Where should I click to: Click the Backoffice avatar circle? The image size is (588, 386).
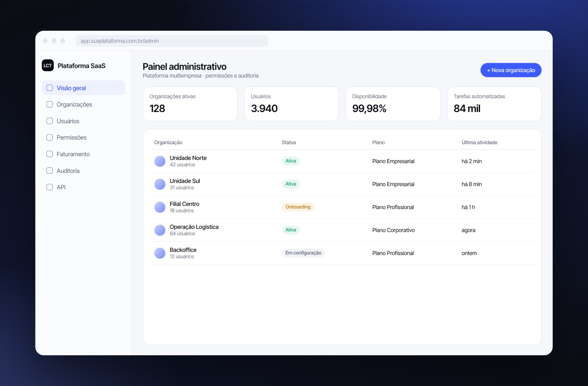(160, 253)
